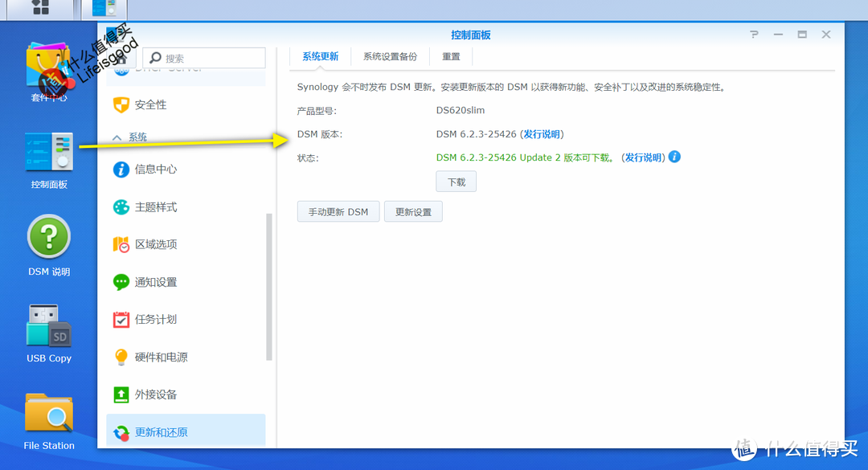Click the 下载 button

coord(457,182)
